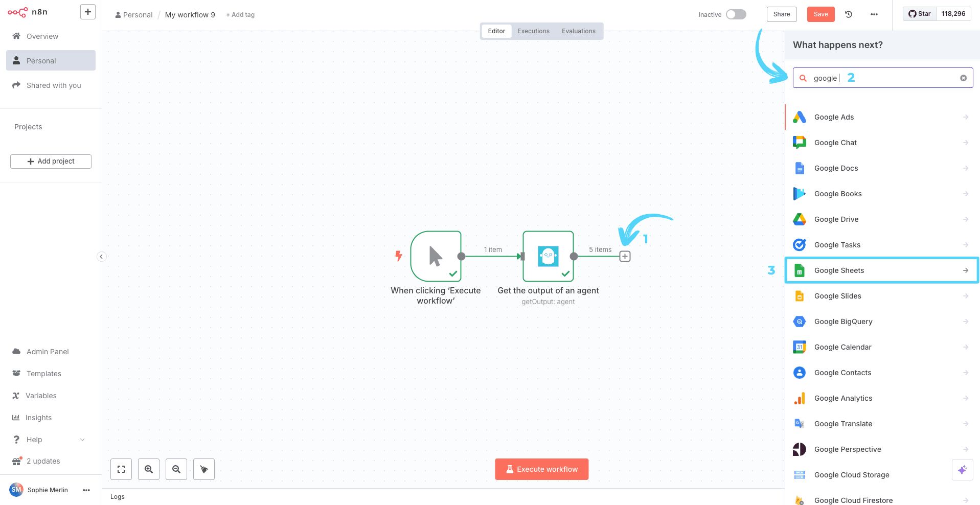Open the Logs panel
Screen dimensions: 980x505
118,497
